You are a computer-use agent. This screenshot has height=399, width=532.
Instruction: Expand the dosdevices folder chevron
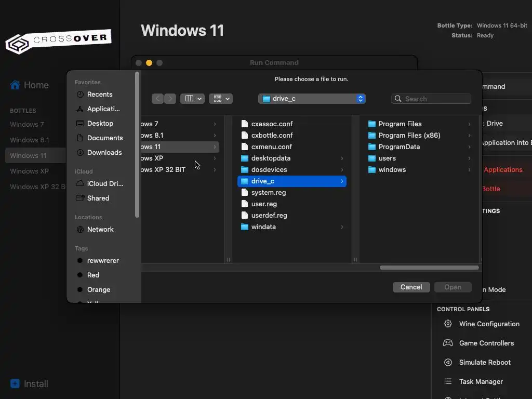tap(342, 170)
